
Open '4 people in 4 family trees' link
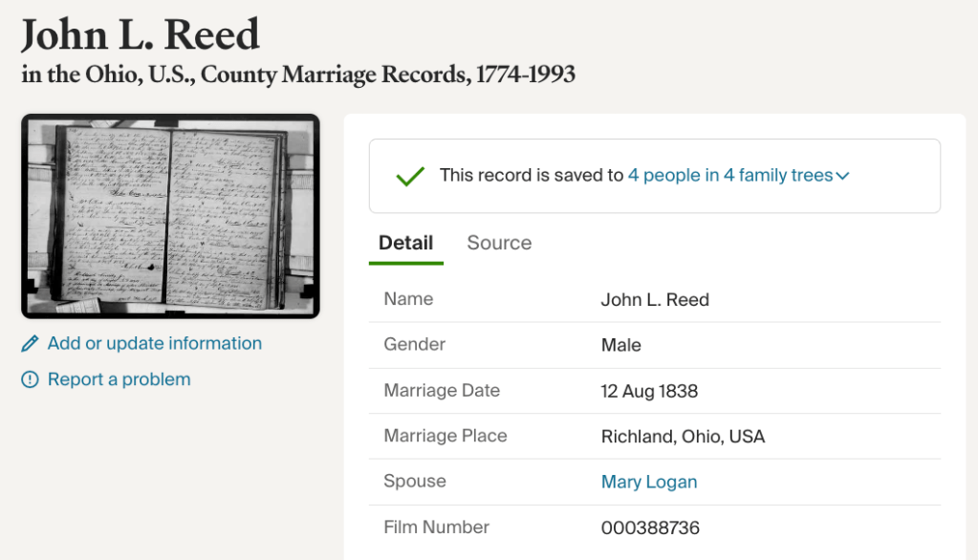click(729, 176)
